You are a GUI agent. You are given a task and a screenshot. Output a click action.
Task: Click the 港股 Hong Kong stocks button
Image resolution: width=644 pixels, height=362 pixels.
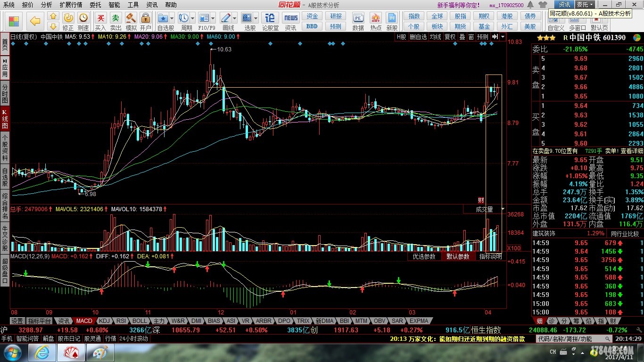coord(507,16)
